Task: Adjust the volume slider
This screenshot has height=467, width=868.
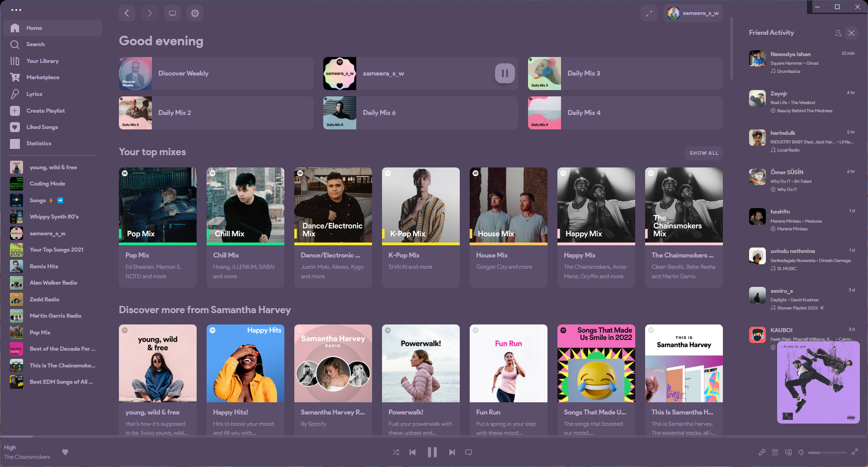Action: pos(827,453)
